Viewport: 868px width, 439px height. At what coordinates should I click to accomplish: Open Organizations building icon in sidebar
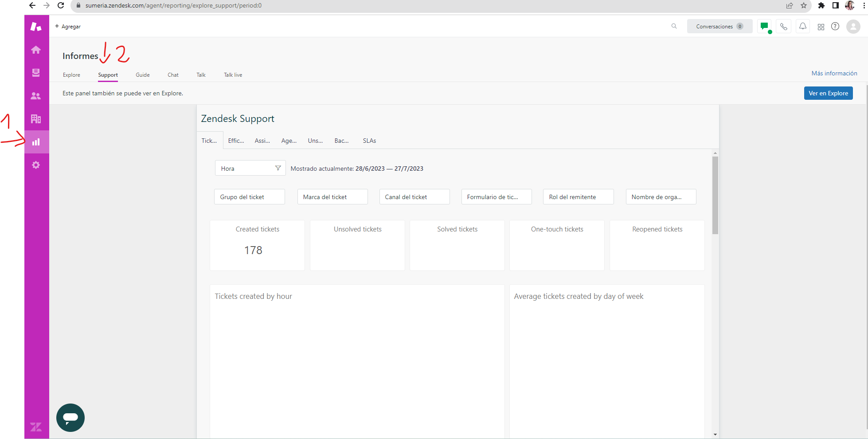[x=36, y=119]
